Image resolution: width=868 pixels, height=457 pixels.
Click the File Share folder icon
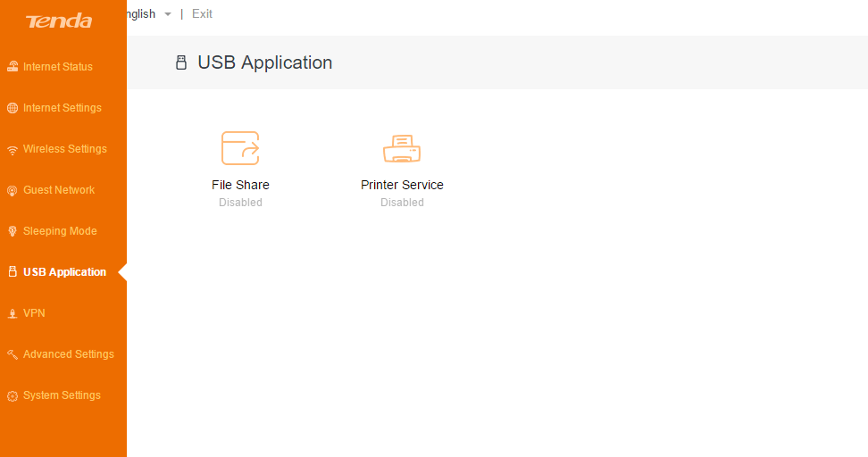pos(240,148)
